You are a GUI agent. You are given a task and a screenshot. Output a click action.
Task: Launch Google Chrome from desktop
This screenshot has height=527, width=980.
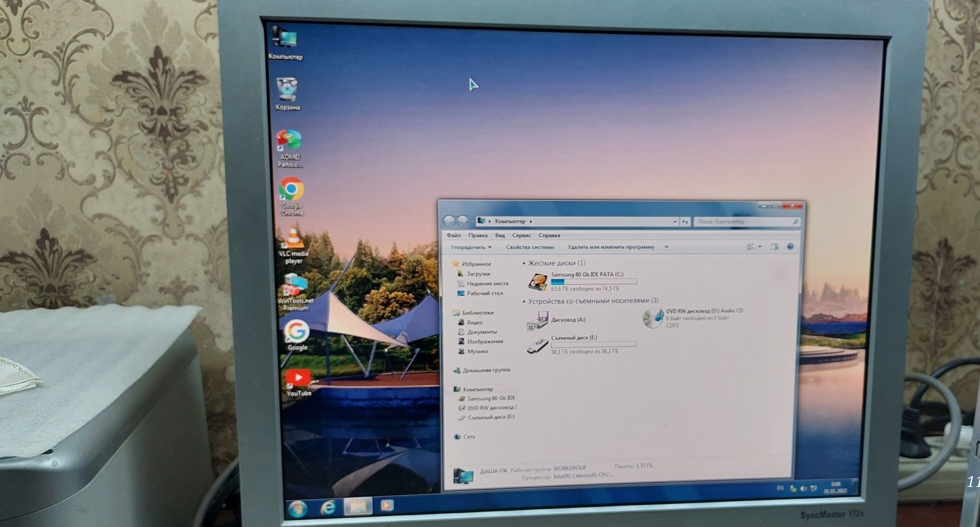pos(292,196)
